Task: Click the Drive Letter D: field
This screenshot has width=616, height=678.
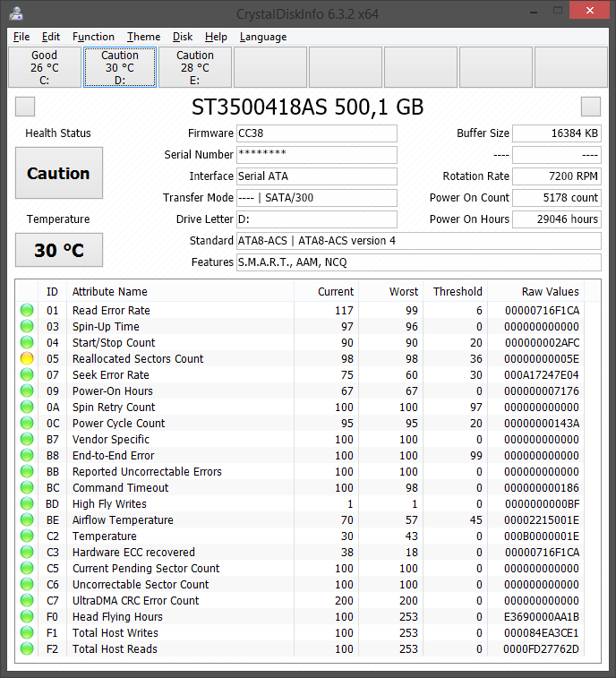Action: click(316, 219)
